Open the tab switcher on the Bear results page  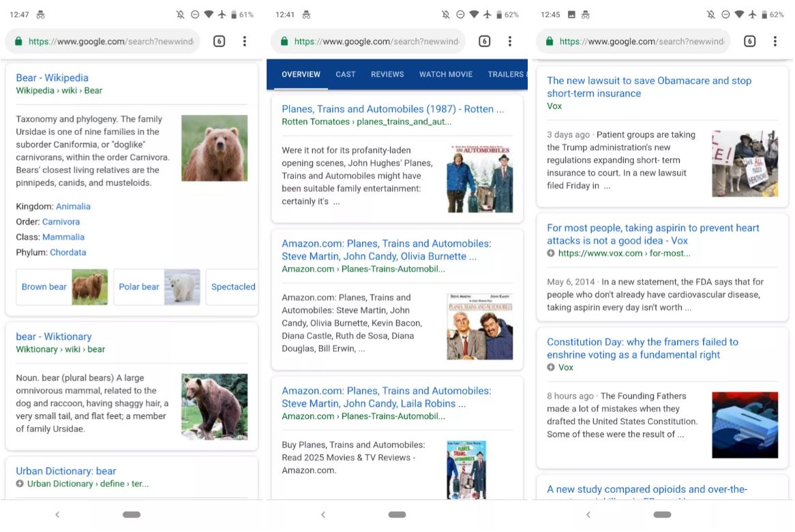pyautogui.click(x=219, y=42)
